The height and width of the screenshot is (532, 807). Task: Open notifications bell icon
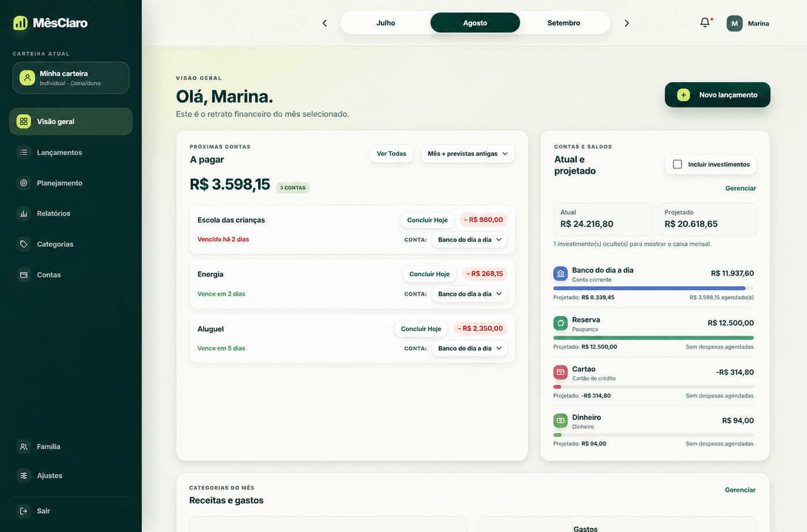point(705,22)
